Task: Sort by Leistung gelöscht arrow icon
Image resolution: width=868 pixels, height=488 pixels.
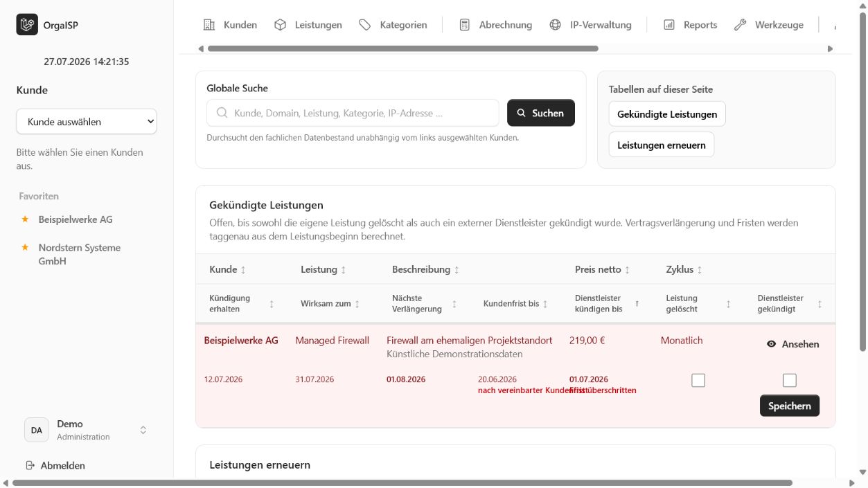Action: (x=728, y=304)
